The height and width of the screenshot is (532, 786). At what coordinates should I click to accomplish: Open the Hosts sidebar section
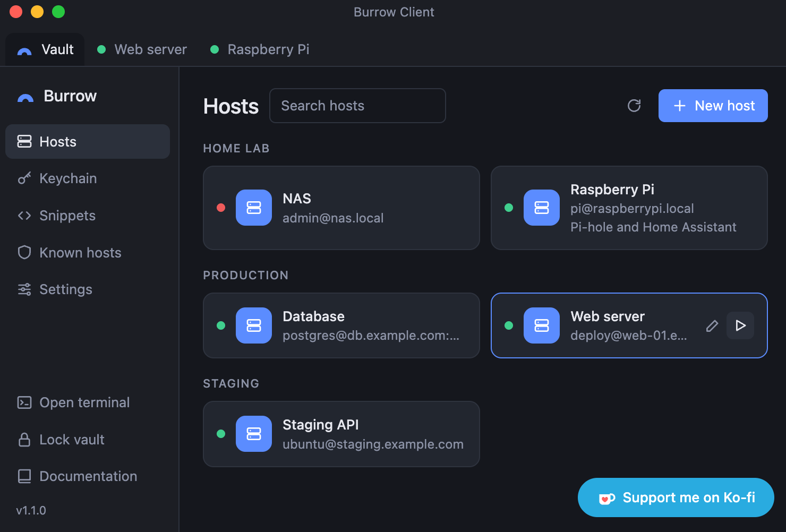[88, 142]
